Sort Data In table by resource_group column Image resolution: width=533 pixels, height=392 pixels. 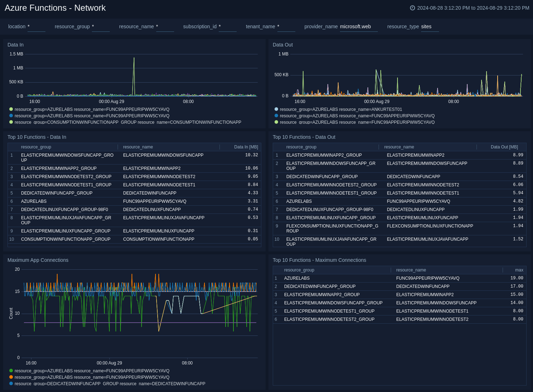tap(36, 147)
